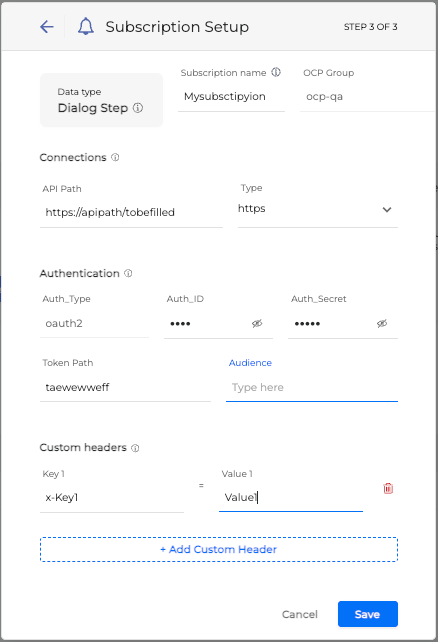Click the bell notification icon

pyautogui.click(x=86, y=27)
